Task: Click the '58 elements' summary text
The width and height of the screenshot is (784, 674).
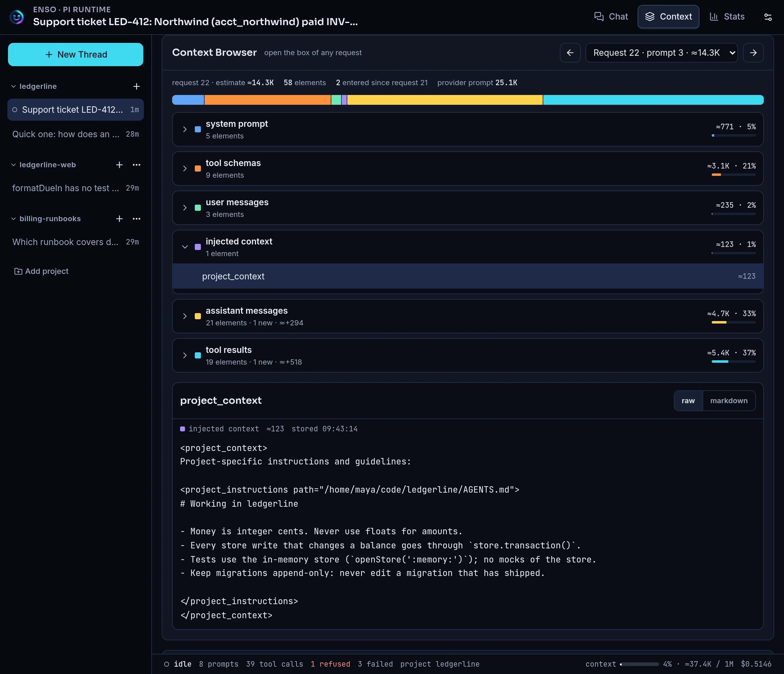Action: pyautogui.click(x=305, y=82)
